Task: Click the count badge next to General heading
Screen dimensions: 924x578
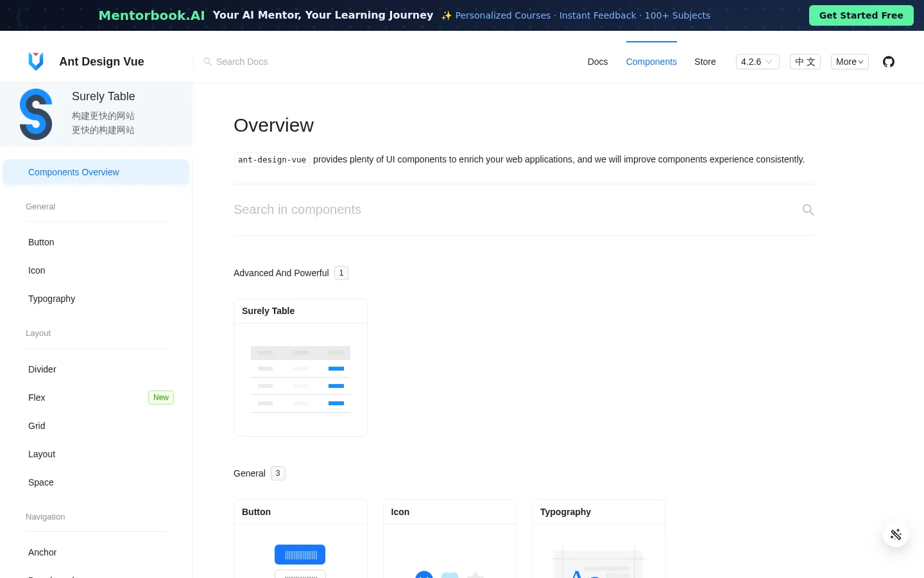Action: [x=278, y=473]
